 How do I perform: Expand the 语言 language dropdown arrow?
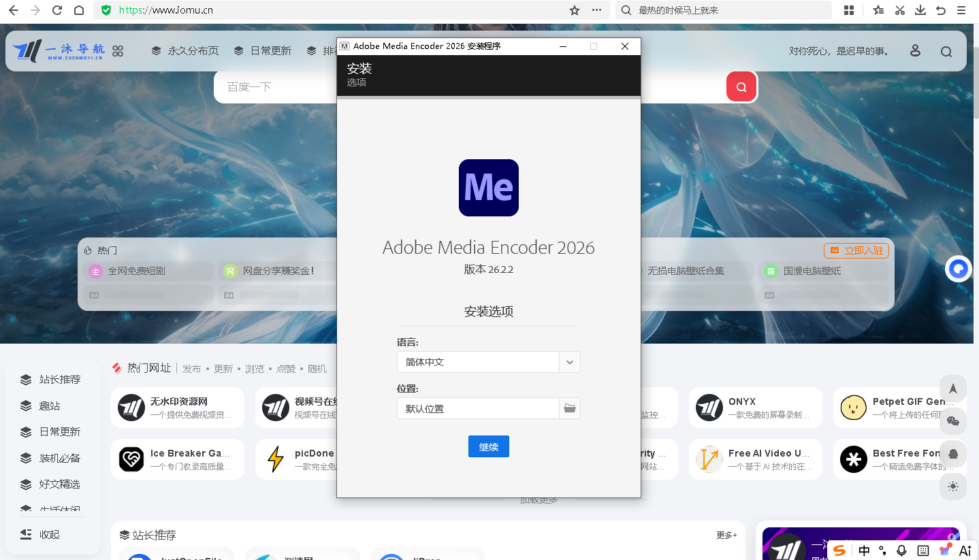(x=570, y=362)
